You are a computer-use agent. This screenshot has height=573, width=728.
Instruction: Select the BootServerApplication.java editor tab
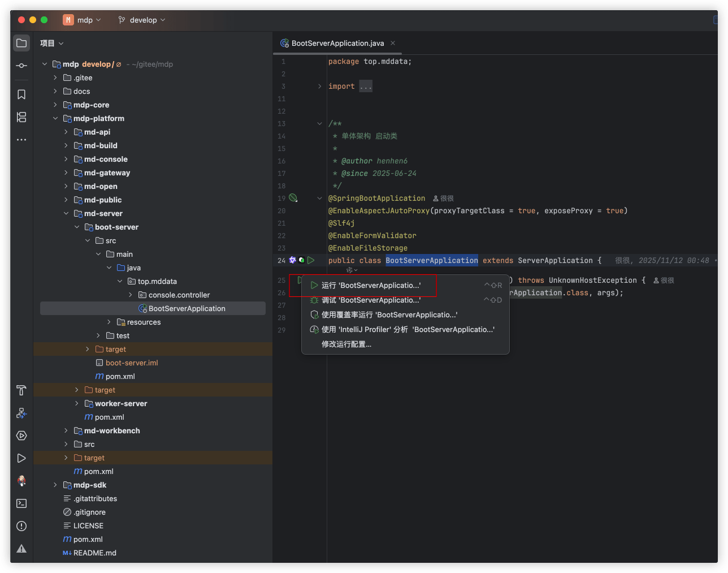tap(337, 43)
